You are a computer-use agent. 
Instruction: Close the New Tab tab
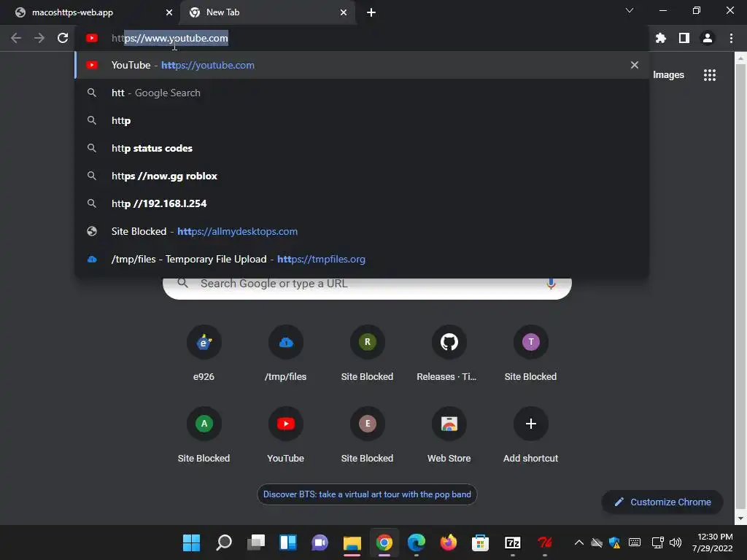point(344,12)
